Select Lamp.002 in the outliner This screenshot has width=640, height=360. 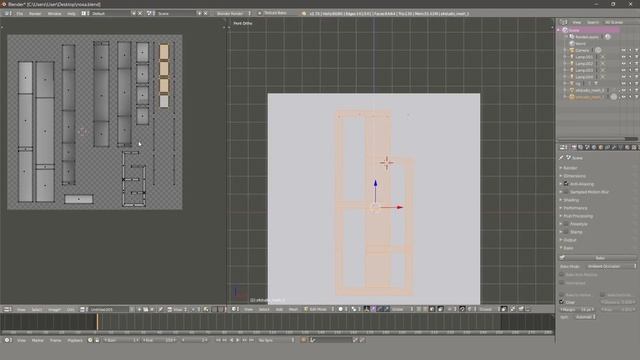[584, 63]
